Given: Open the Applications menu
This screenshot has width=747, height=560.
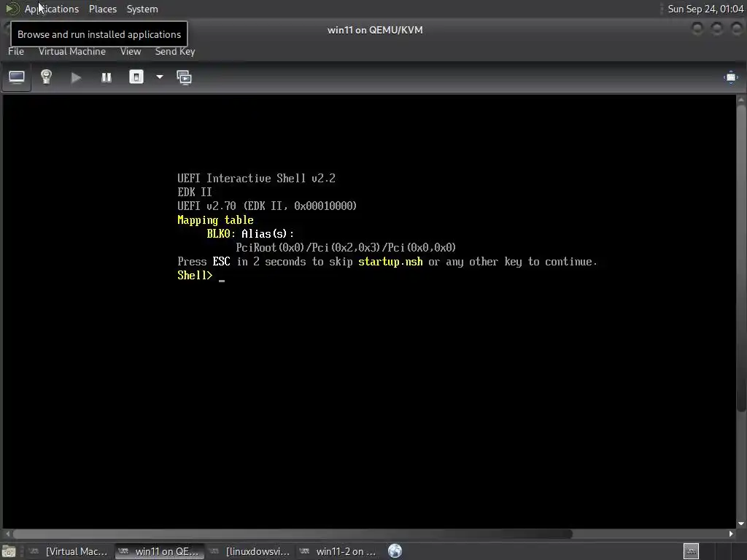Looking at the screenshot, I should (x=52, y=9).
